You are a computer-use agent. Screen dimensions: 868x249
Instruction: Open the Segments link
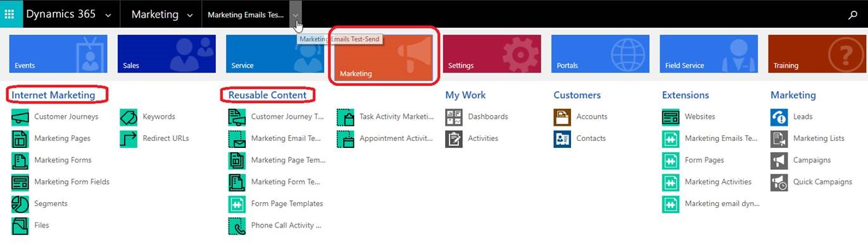pyautogui.click(x=51, y=203)
